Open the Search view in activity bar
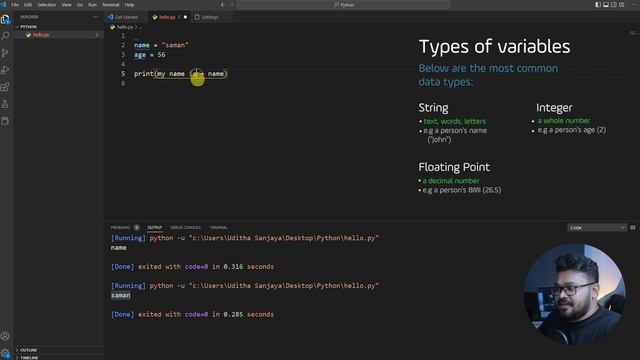 tap(5, 36)
